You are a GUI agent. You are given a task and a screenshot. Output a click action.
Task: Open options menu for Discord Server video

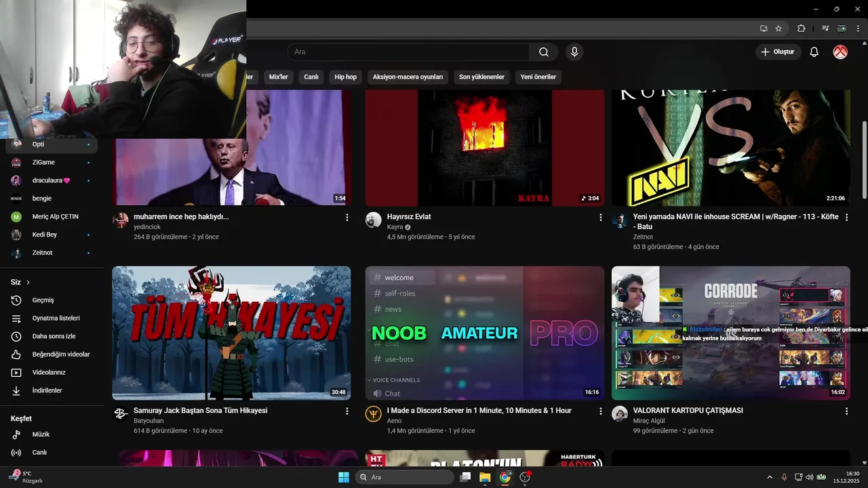pos(600,411)
